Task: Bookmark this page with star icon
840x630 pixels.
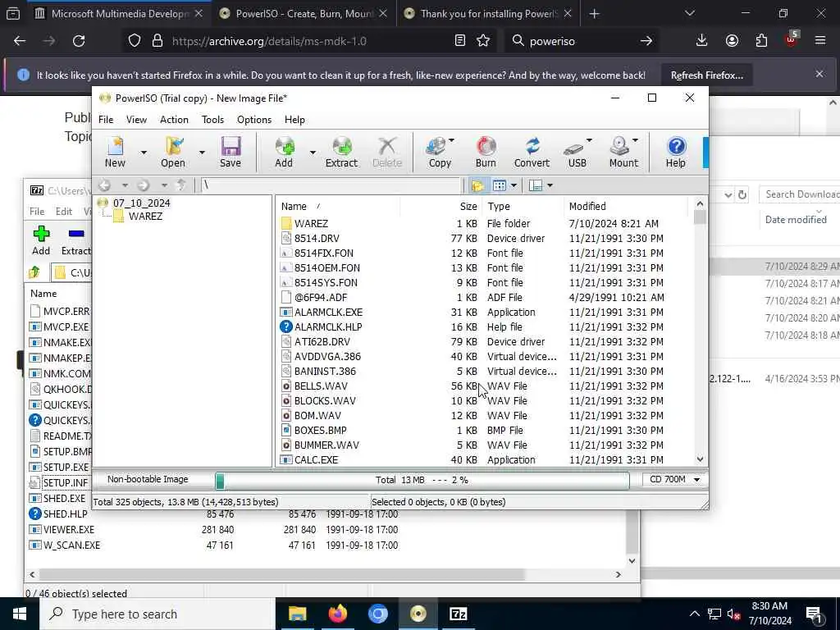Action: 483,41
